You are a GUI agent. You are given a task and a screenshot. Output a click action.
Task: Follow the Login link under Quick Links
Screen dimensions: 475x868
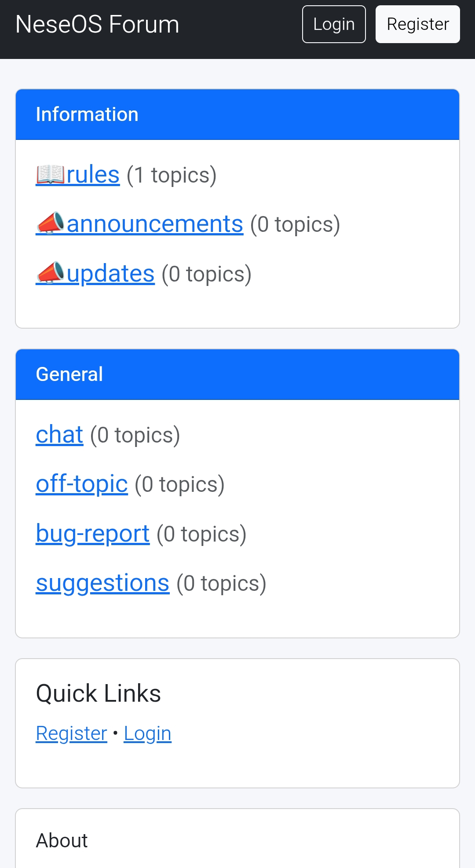(x=147, y=733)
